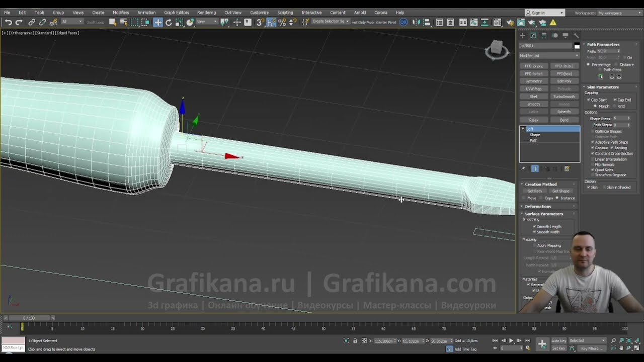The width and height of the screenshot is (644, 362).
Task: Open the Sign In dropdown
Action: [x=544, y=13]
